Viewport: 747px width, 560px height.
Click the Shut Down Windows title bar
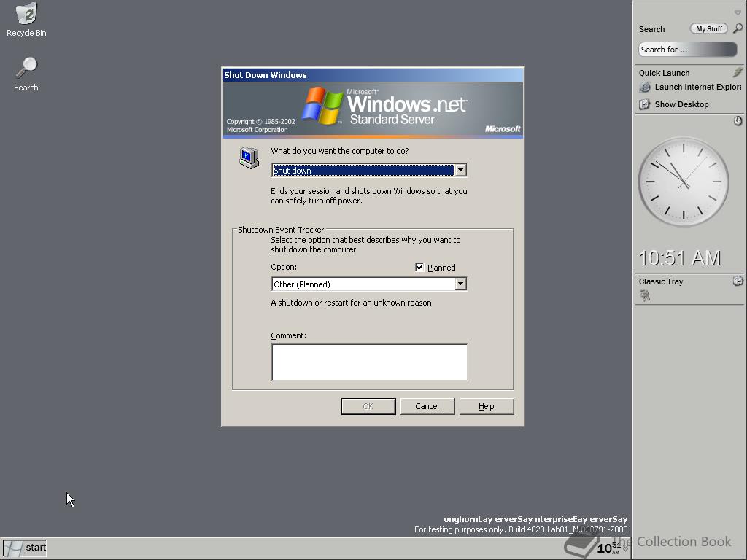coord(373,75)
